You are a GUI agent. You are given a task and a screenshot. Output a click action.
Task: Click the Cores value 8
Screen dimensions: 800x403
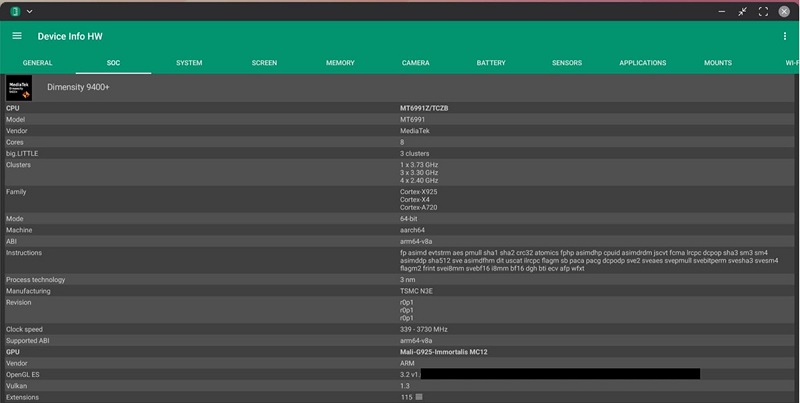[x=402, y=142]
